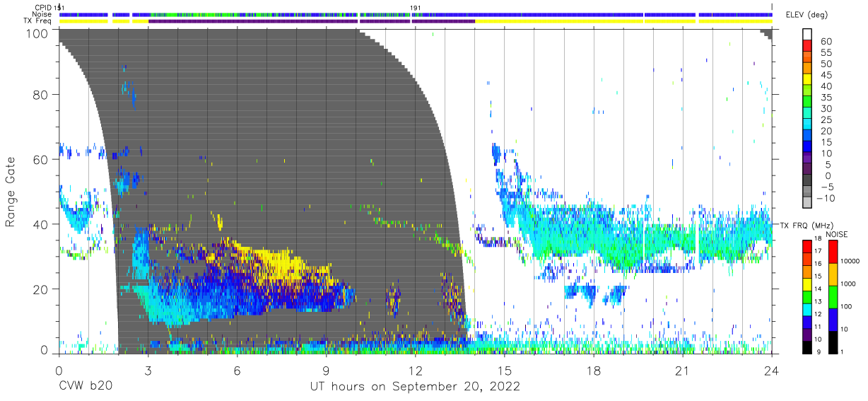Screen dimensions: 868x401
Task: Click the UT hour tick label "18" on x-axis
Action: [x=594, y=371]
